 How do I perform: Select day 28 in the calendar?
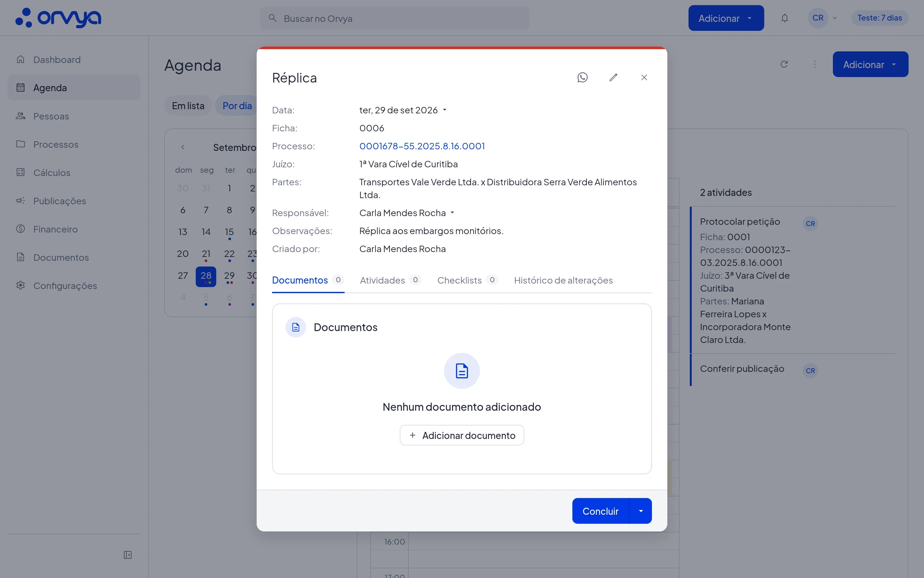click(x=206, y=276)
